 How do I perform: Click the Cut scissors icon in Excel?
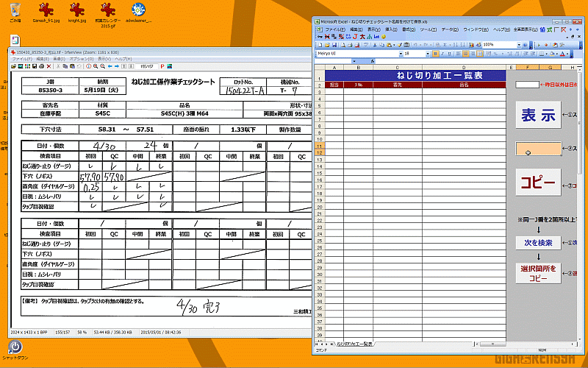pos(375,45)
